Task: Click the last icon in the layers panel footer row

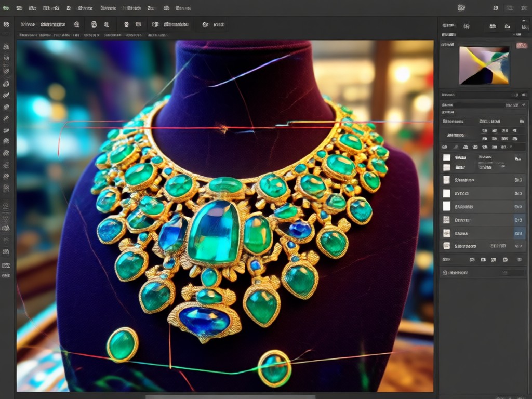Action: (519, 260)
